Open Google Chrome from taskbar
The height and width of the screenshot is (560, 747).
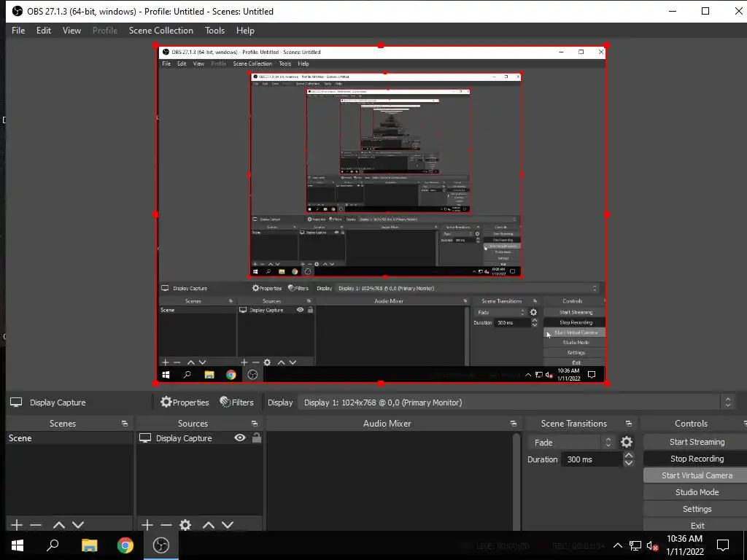[125, 545]
